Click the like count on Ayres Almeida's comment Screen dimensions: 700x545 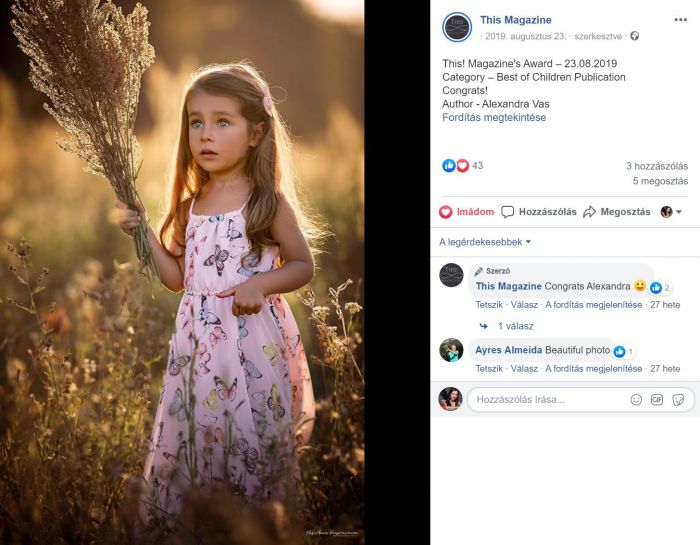click(x=624, y=352)
